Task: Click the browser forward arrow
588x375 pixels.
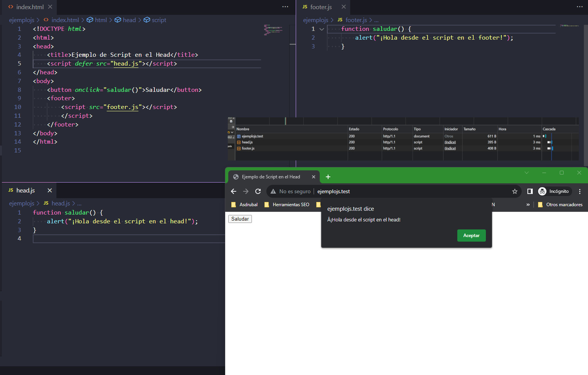Action: pos(246,191)
